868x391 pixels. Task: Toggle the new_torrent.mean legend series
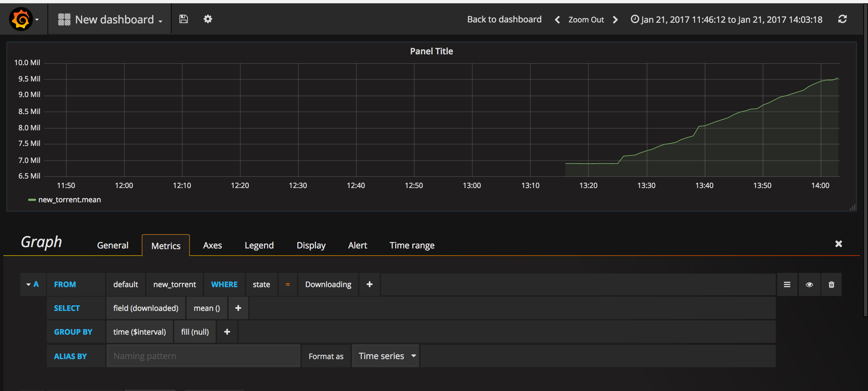pos(69,200)
